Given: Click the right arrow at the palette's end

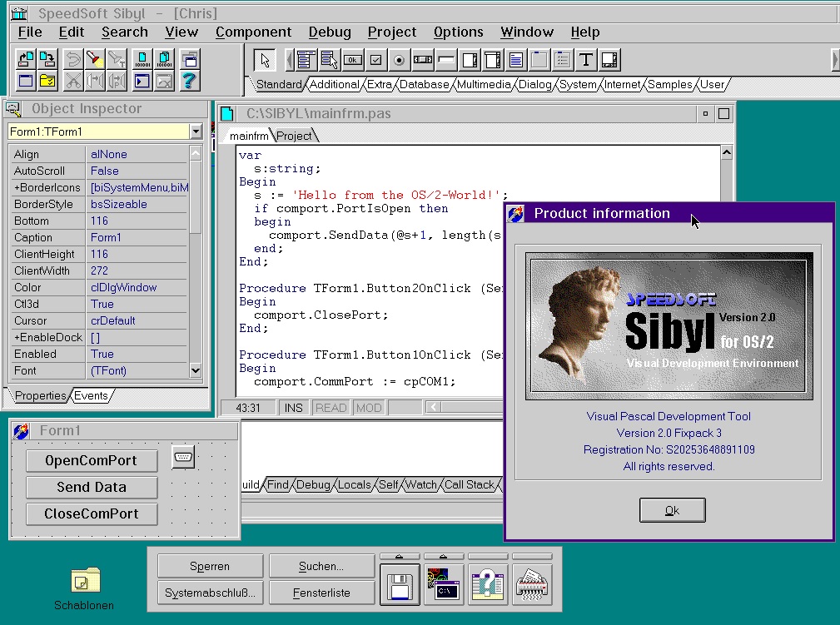Looking at the screenshot, I should 835,60.
